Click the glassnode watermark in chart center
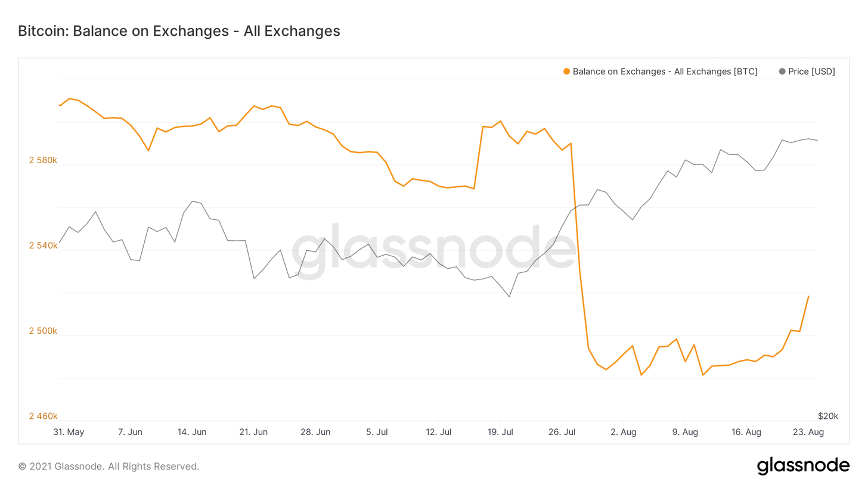 [x=433, y=251]
